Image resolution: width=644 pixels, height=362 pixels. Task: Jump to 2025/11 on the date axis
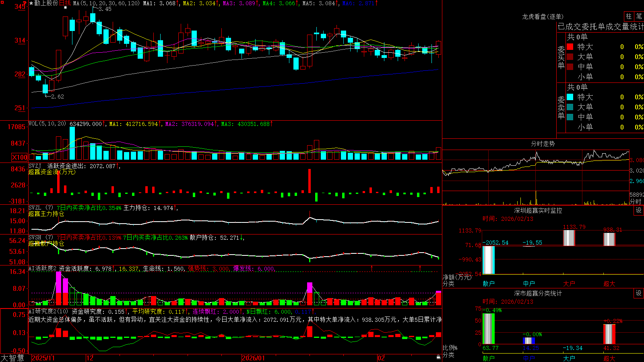pos(43,358)
